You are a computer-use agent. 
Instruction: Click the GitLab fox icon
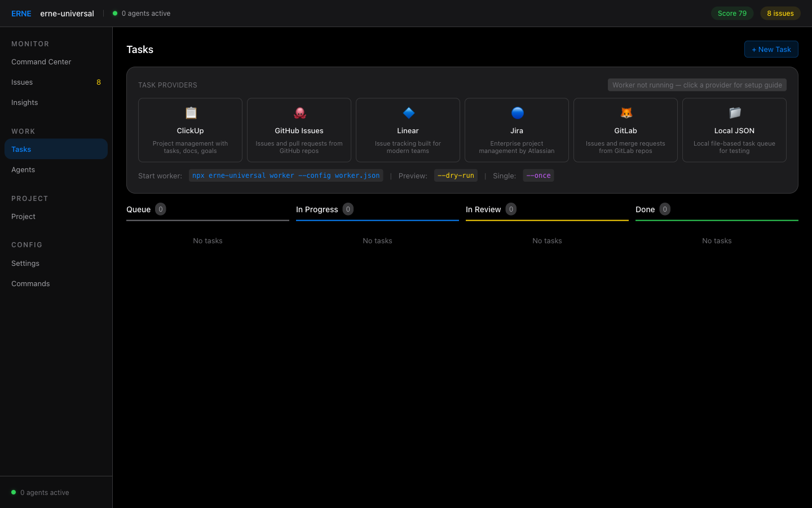[x=626, y=113]
